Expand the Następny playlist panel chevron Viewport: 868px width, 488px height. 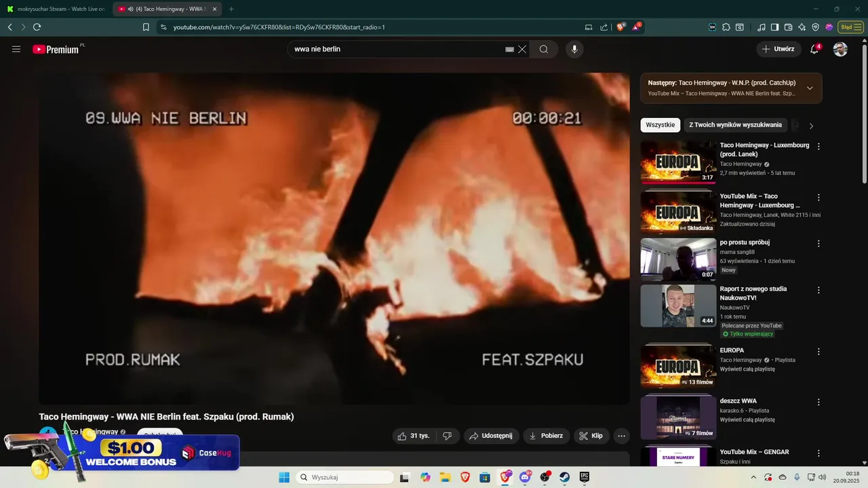coord(810,88)
